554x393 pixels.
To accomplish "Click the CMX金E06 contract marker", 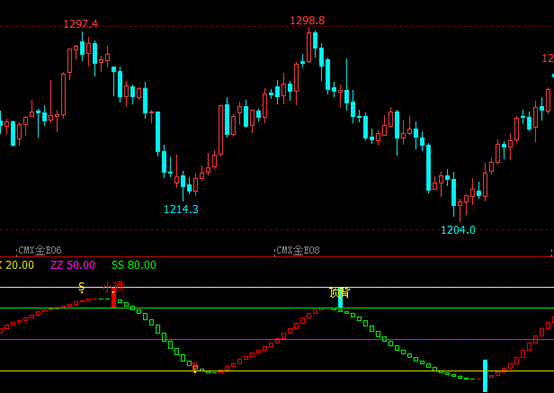I will coord(40,251).
